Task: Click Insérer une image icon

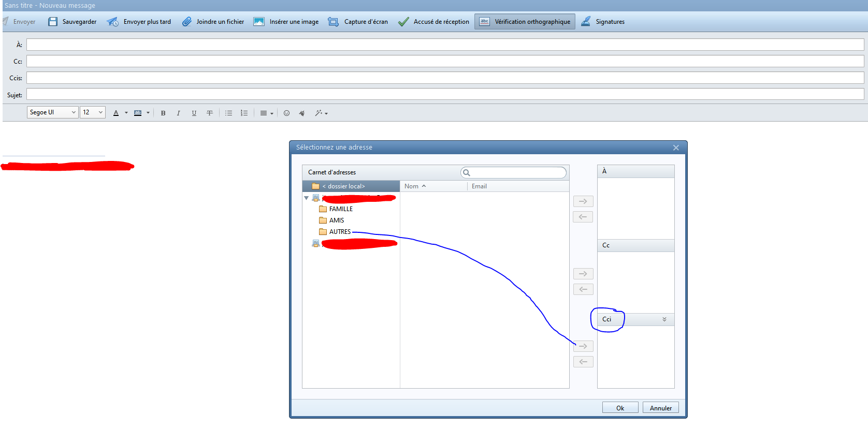Action: 259,22
